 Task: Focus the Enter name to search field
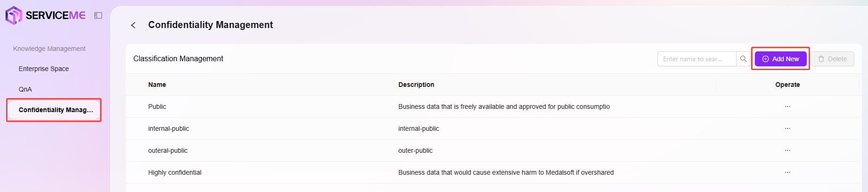pyautogui.click(x=697, y=59)
